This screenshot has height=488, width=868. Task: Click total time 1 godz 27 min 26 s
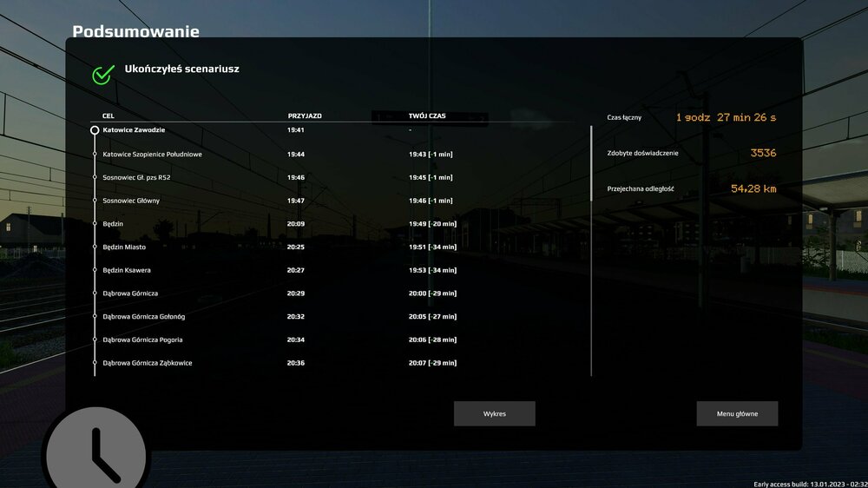tap(726, 117)
